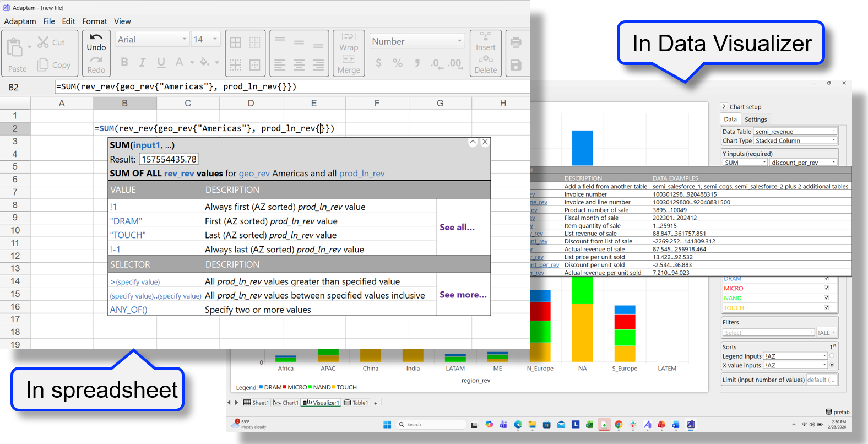Open the Filters Select dropdown
868x444 pixels.
click(x=768, y=333)
